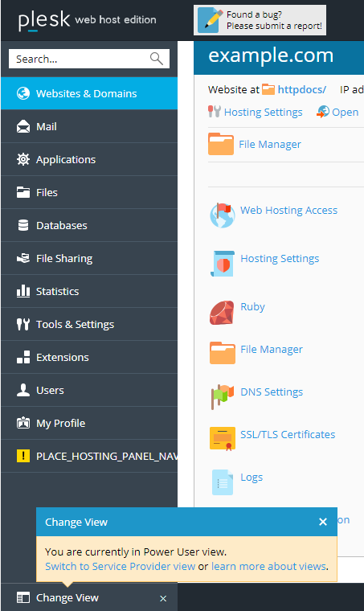Viewport: 364px width, 611px height.
Task: Click the Hosting Settings shield icon
Action: (x=223, y=264)
